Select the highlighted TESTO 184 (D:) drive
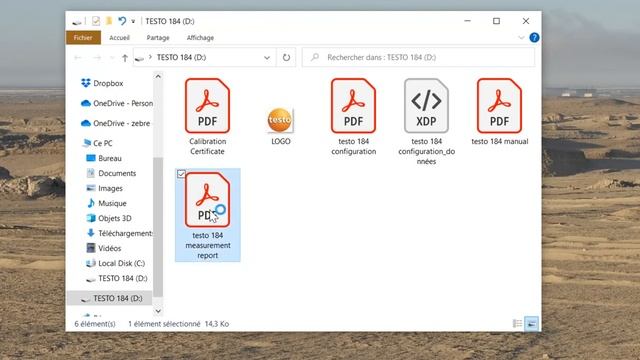 point(110,298)
